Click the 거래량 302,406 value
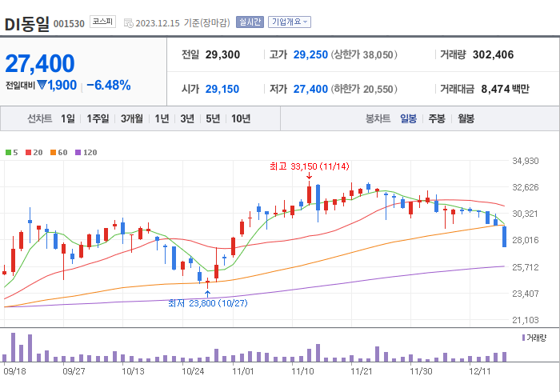The height and width of the screenshot is (392, 560). [493, 54]
